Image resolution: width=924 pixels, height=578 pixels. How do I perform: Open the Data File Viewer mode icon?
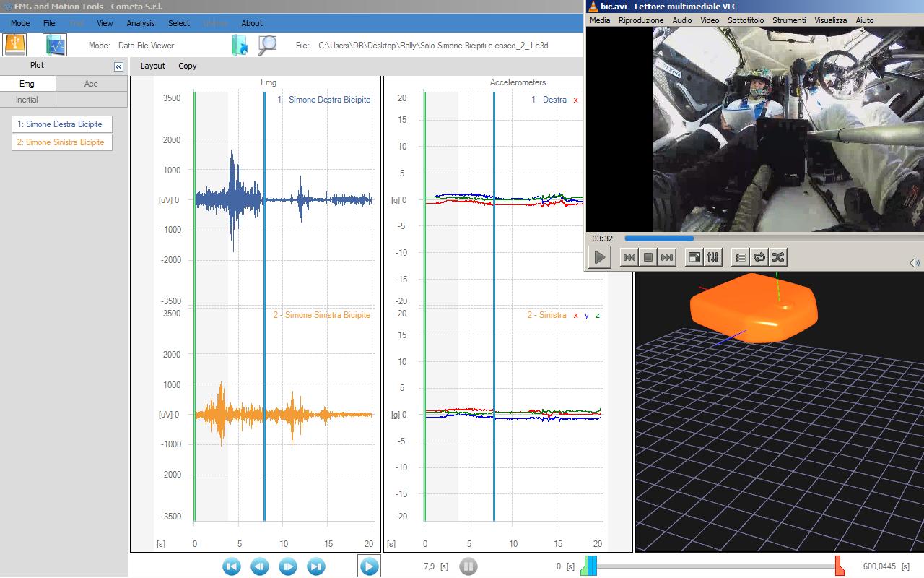coord(55,45)
